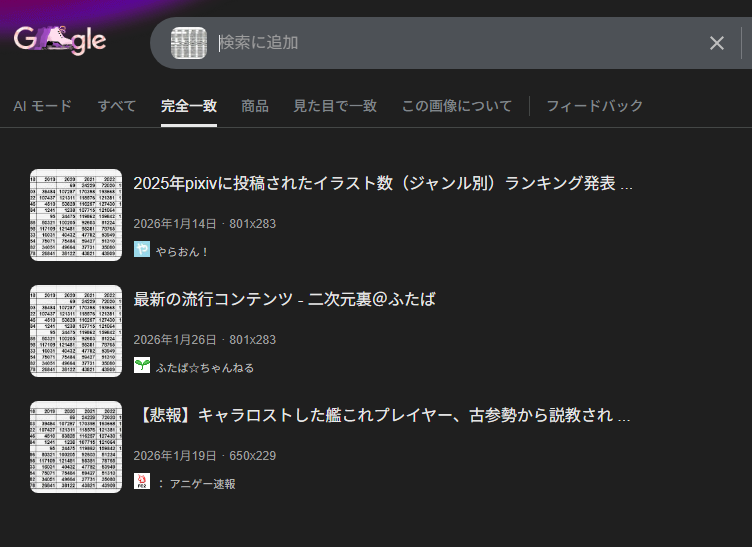Viewport: 752px width, 547px height.
Task: Open the 2025年pixiv illustration ranking result
Action: (x=383, y=184)
